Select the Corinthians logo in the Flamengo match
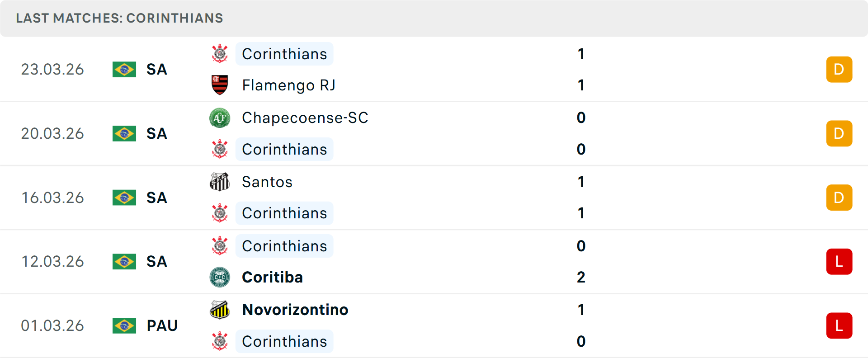The image size is (868, 358). (220, 54)
